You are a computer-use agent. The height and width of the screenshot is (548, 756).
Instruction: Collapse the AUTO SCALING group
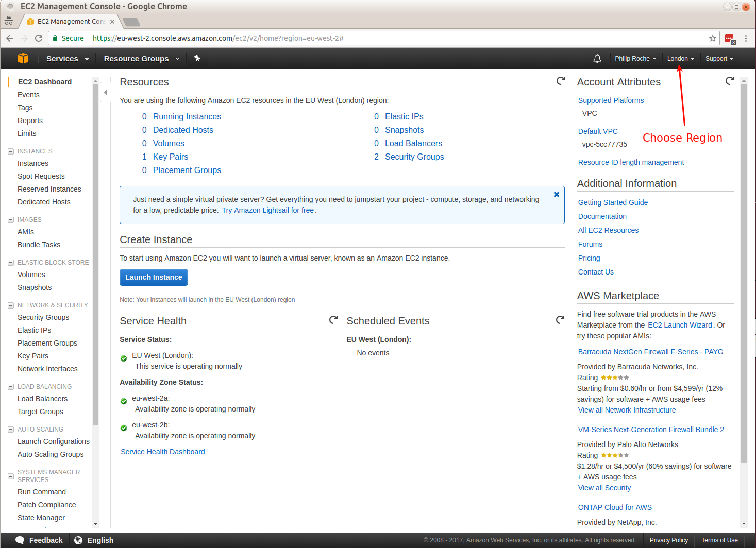click(x=11, y=430)
